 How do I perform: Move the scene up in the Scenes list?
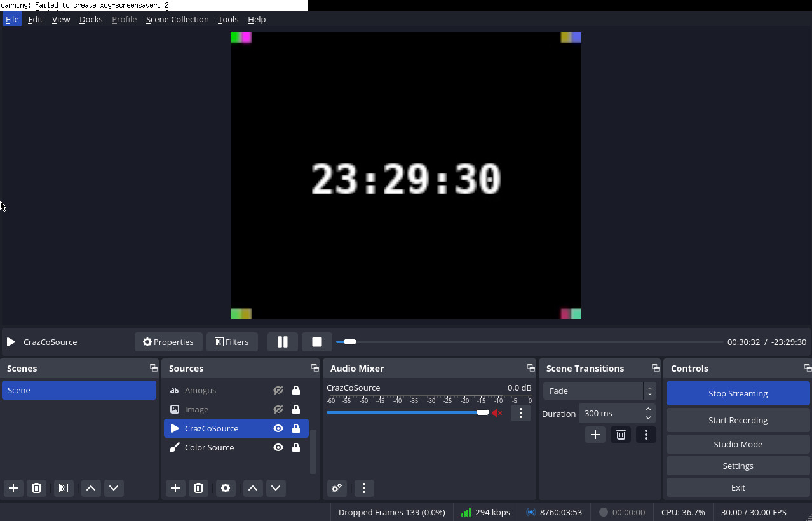91,488
